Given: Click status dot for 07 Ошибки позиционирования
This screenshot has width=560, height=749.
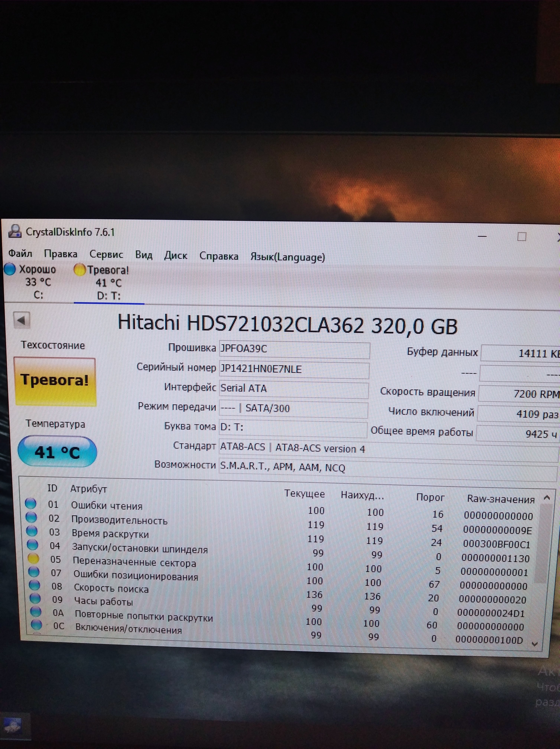Looking at the screenshot, I should click(34, 572).
